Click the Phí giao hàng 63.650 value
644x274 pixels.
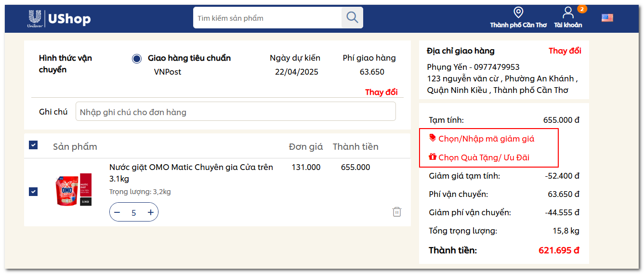pos(372,72)
